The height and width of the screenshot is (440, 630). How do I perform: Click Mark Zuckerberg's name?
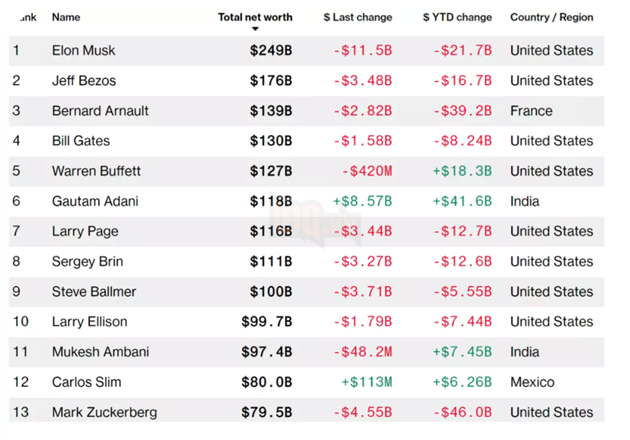[x=104, y=411]
